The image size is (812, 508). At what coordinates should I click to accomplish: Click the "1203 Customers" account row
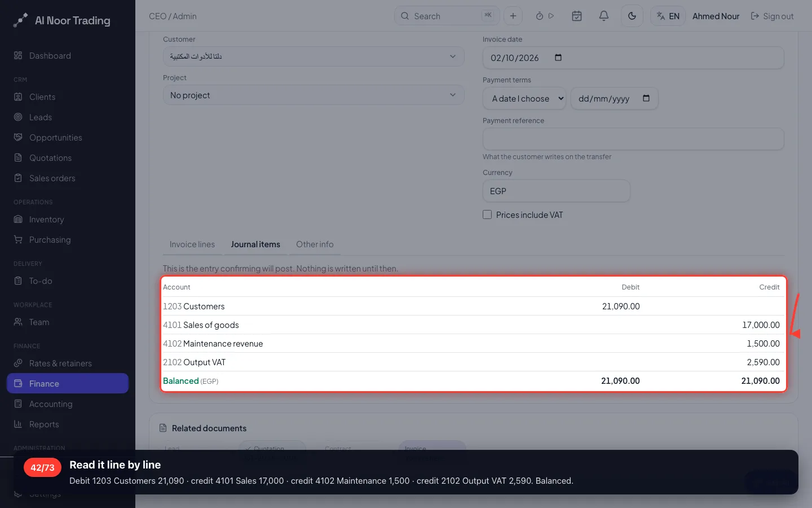[x=473, y=306]
